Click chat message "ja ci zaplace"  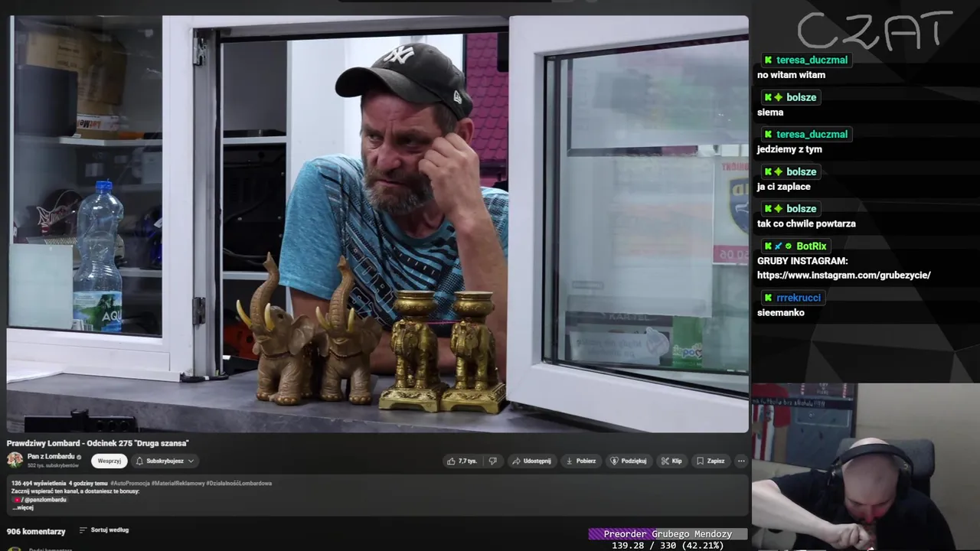[x=784, y=187]
